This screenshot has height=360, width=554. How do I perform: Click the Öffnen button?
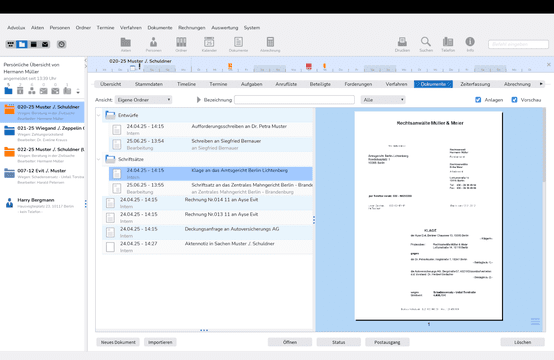pos(290,342)
